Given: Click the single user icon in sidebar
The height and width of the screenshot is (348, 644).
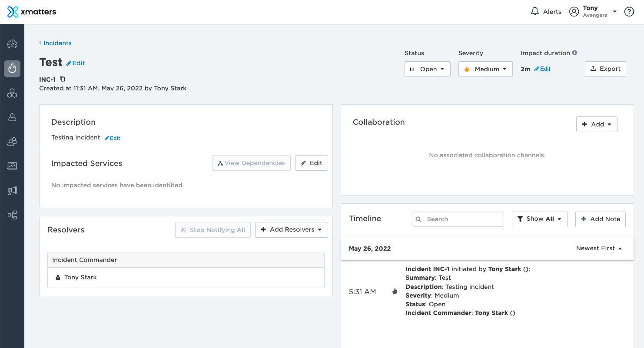Looking at the screenshot, I should tap(12, 117).
